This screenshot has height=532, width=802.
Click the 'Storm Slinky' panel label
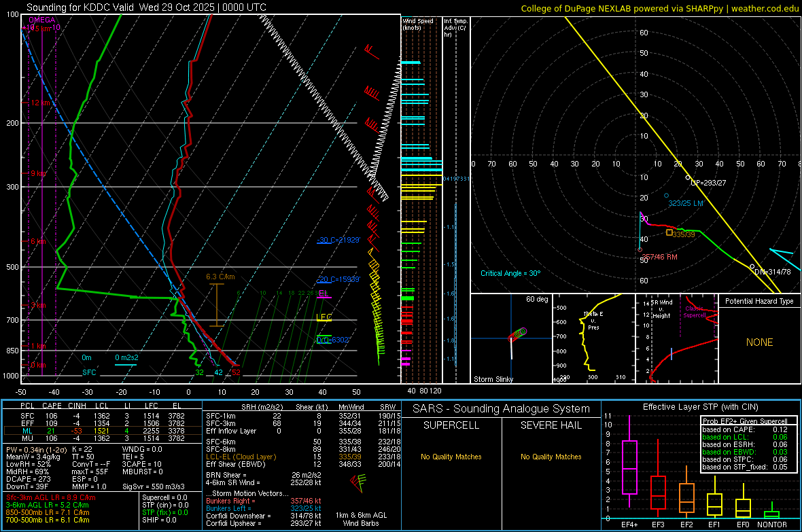coord(493,379)
